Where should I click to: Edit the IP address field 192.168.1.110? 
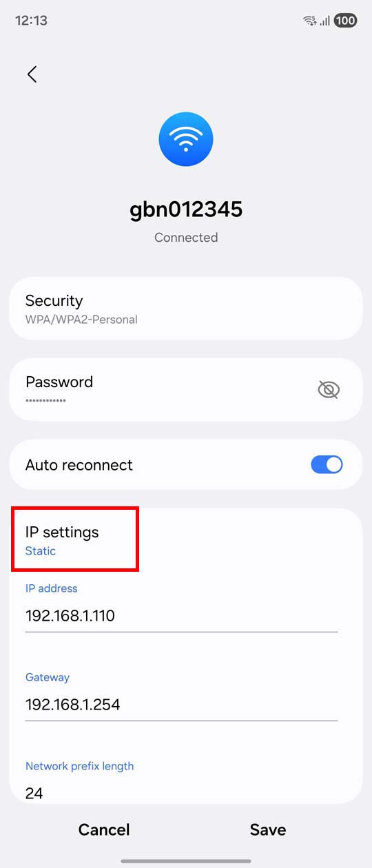tap(181, 616)
